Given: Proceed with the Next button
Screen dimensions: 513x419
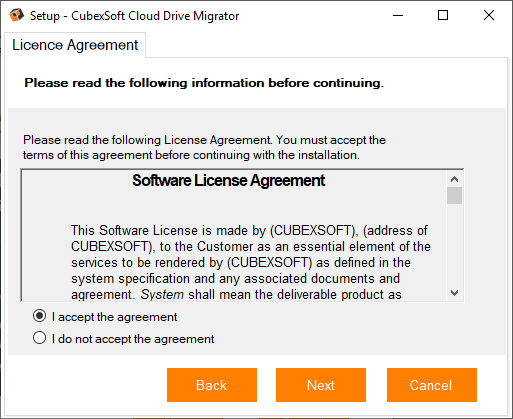Looking at the screenshot, I should (x=321, y=385).
